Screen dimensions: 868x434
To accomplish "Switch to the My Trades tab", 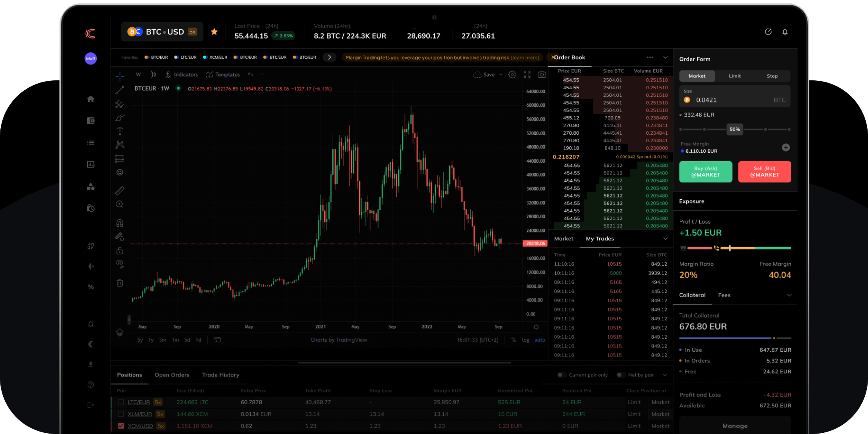I will pyautogui.click(x=600, y=238).
